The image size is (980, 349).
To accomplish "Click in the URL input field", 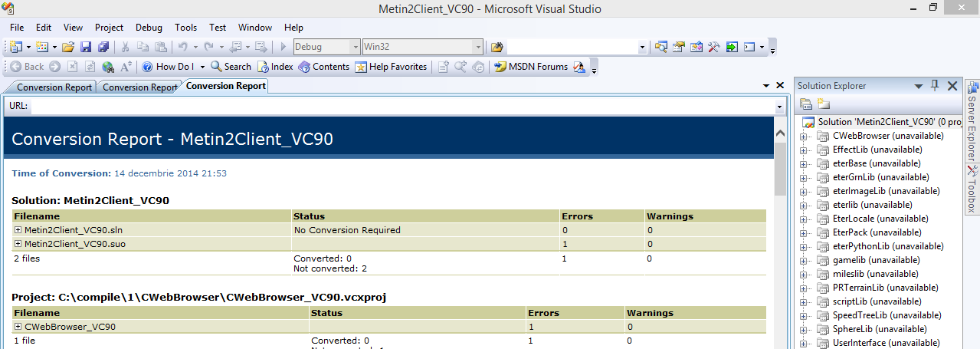I will [402, 106].
